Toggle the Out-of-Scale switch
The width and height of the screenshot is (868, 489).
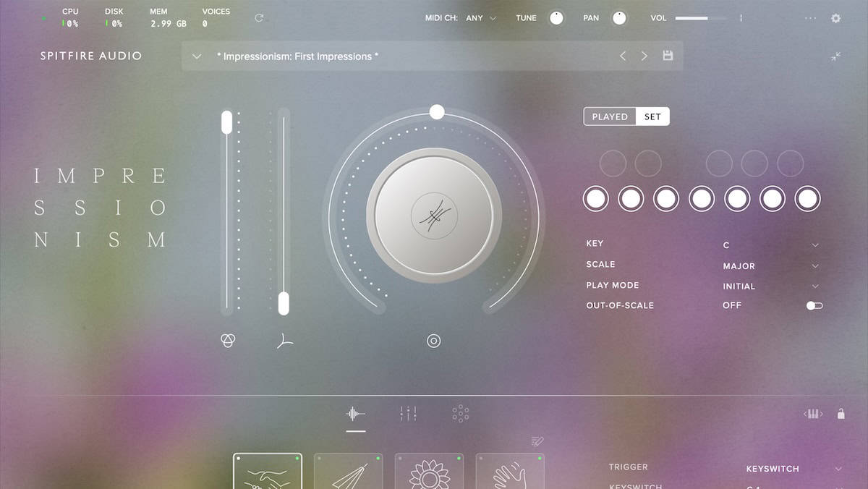click(x=814, y=306)
